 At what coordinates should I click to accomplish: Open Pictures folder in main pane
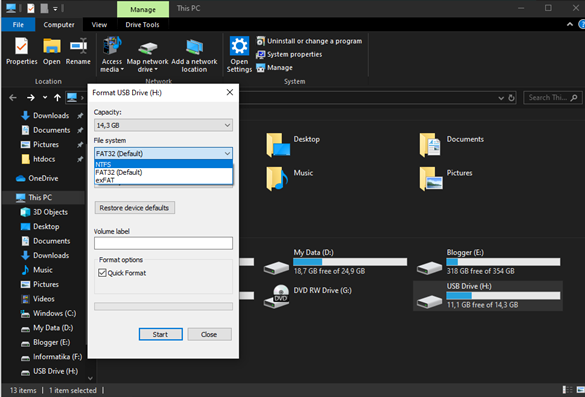(x=446, y=178)
